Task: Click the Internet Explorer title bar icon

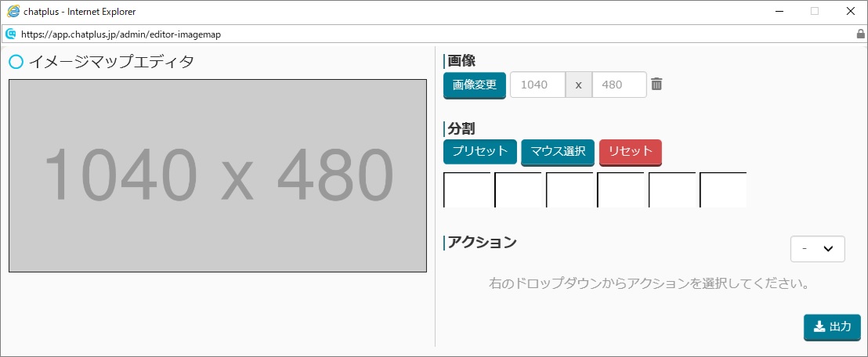Action: point(13,11)
